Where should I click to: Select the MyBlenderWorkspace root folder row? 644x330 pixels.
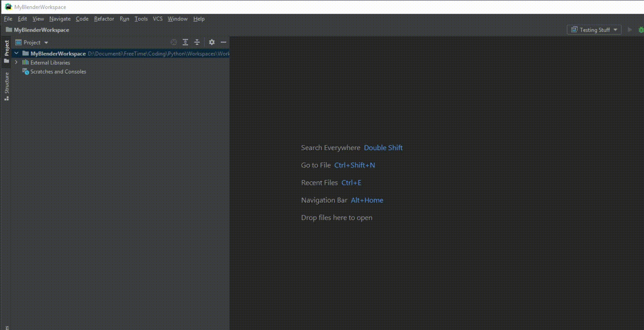(121, 54)
